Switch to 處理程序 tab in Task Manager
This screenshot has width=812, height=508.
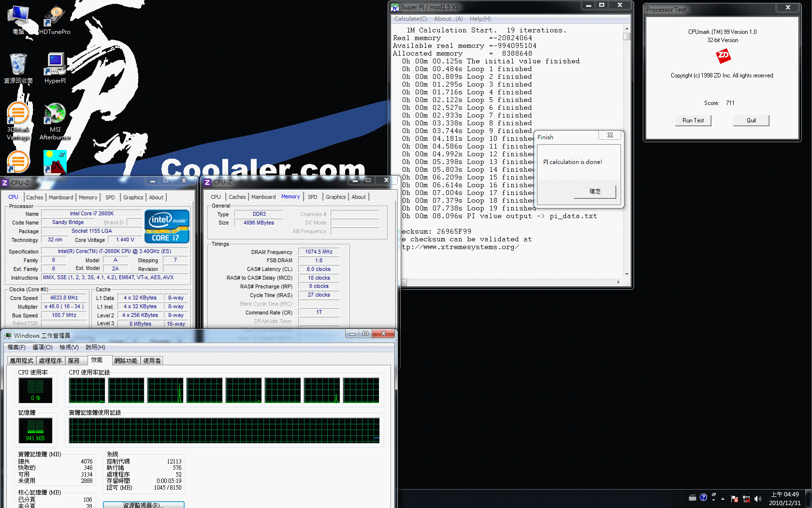pos(51,361)
